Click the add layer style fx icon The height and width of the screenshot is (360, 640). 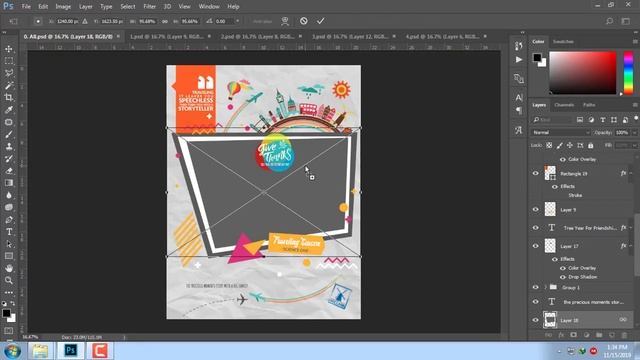point(561,335)
